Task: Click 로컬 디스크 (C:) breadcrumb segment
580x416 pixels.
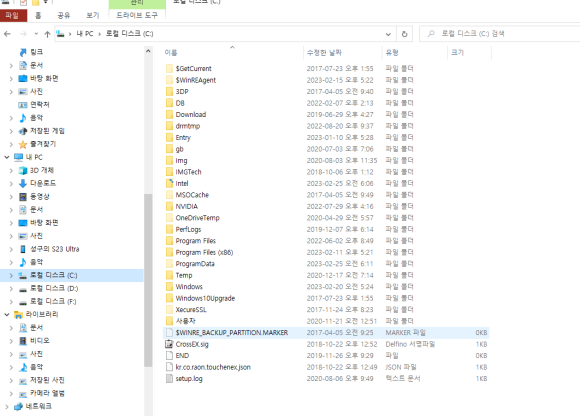Action: coord(129,34)
